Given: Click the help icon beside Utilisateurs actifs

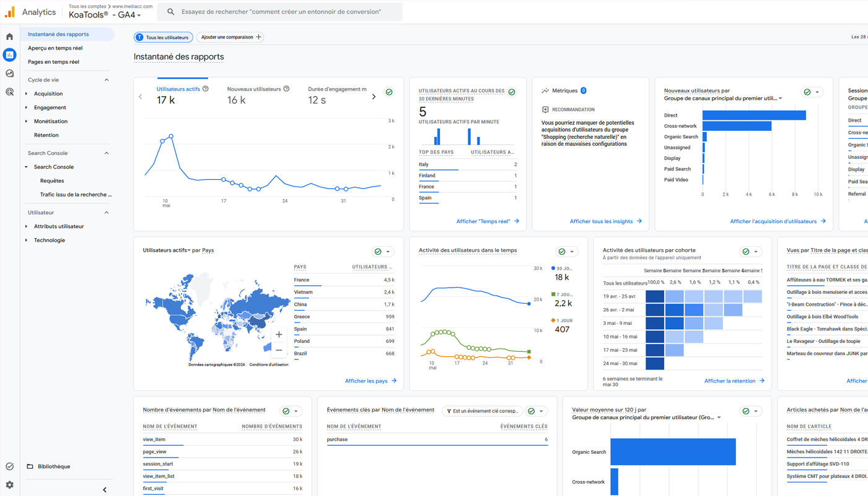Looking at the screenshot, I should pyautogui.click(x=206, y=89).
